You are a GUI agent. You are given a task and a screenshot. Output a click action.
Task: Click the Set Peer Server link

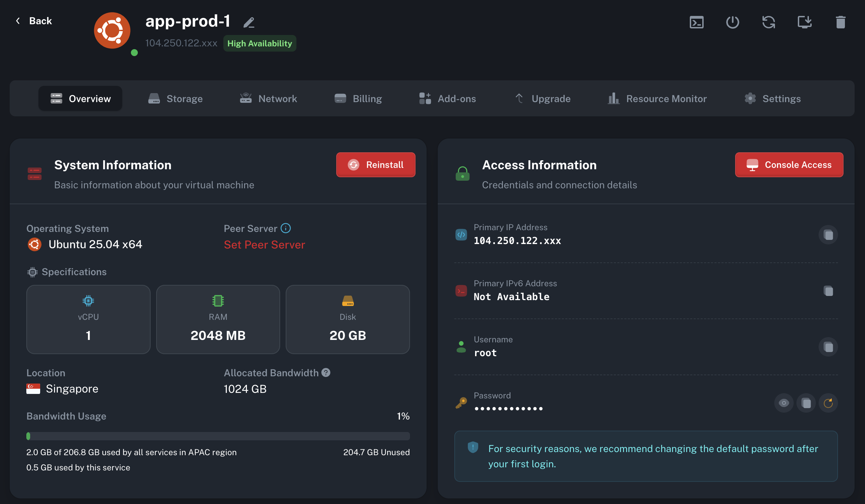[264, 244]
